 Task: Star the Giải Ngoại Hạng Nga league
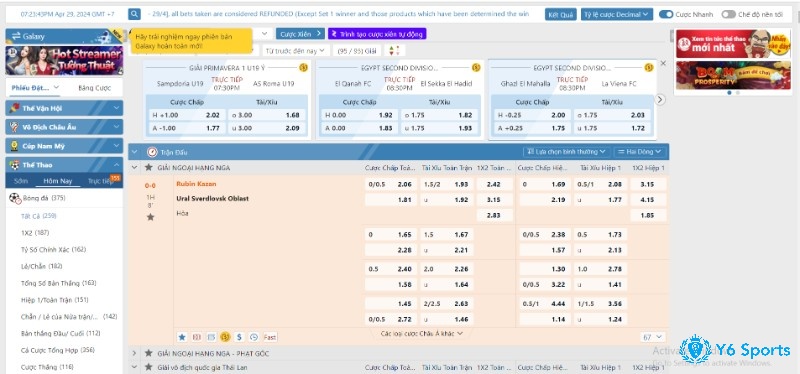(148, 167)
